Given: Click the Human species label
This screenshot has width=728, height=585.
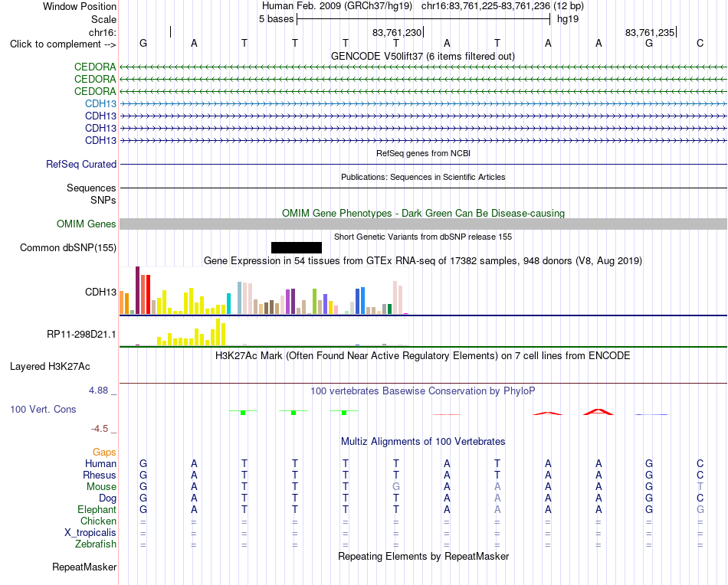Looking at the screenshot, I should (100, 463).
